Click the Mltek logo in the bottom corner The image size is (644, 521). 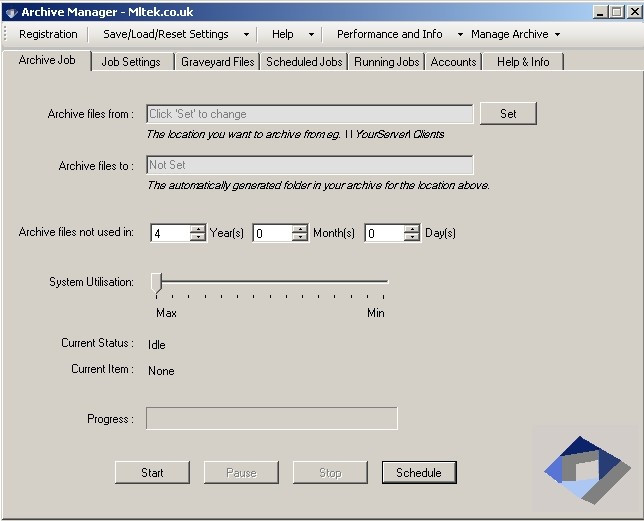pos(587,470)
